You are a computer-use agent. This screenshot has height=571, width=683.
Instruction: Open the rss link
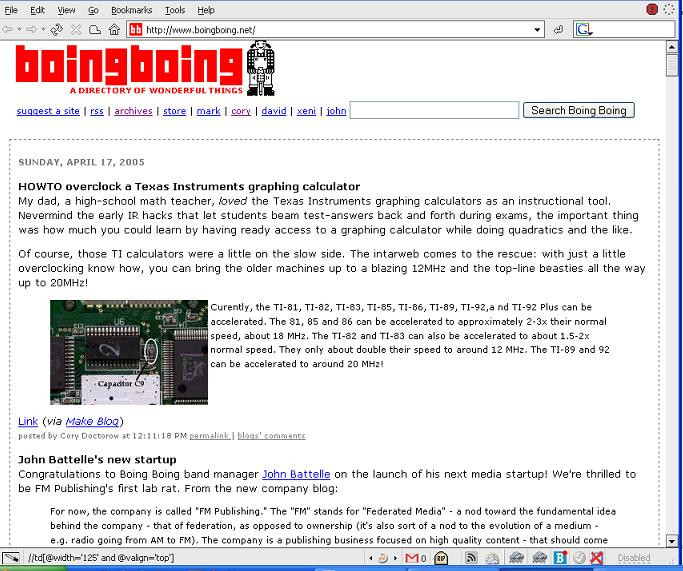click(x=97, y=111)
